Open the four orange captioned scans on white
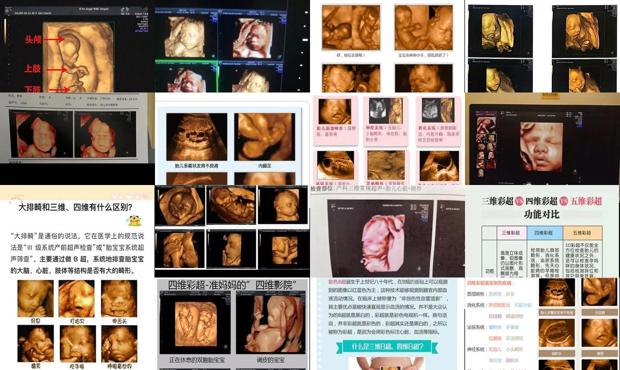This screenshot has width=620, height=370. point(387,46)
